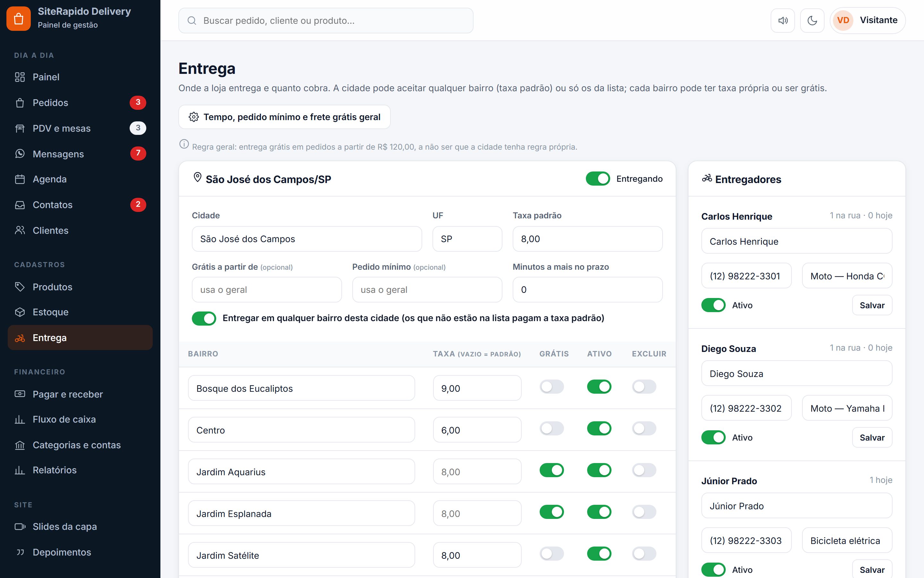Click Minutos a mais no prazo field
Viewport: 924px width, 578px height.
[x=587, y=290]
